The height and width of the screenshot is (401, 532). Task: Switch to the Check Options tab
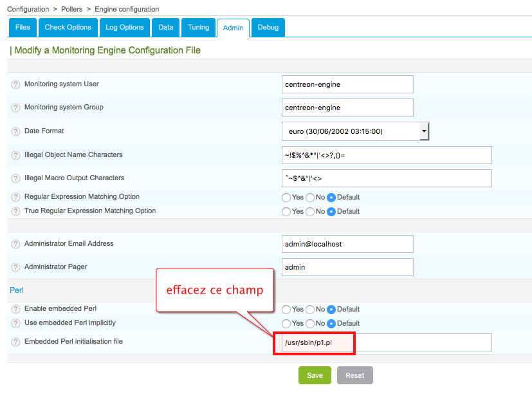click(x=68, y=28)
